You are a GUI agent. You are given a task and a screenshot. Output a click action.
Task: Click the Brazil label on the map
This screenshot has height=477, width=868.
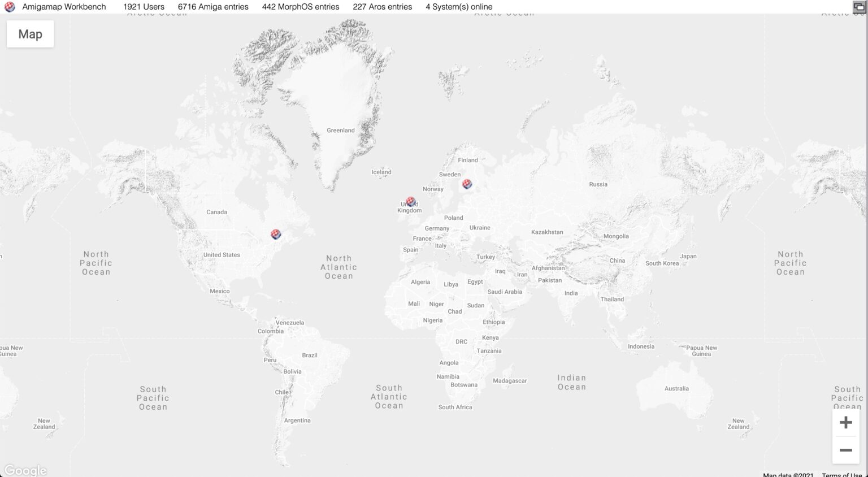tap(310, 355)
